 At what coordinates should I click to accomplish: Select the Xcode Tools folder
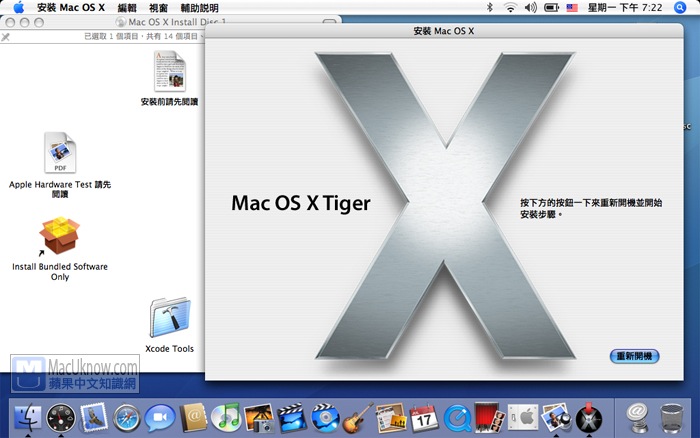[x=170, y=317]
